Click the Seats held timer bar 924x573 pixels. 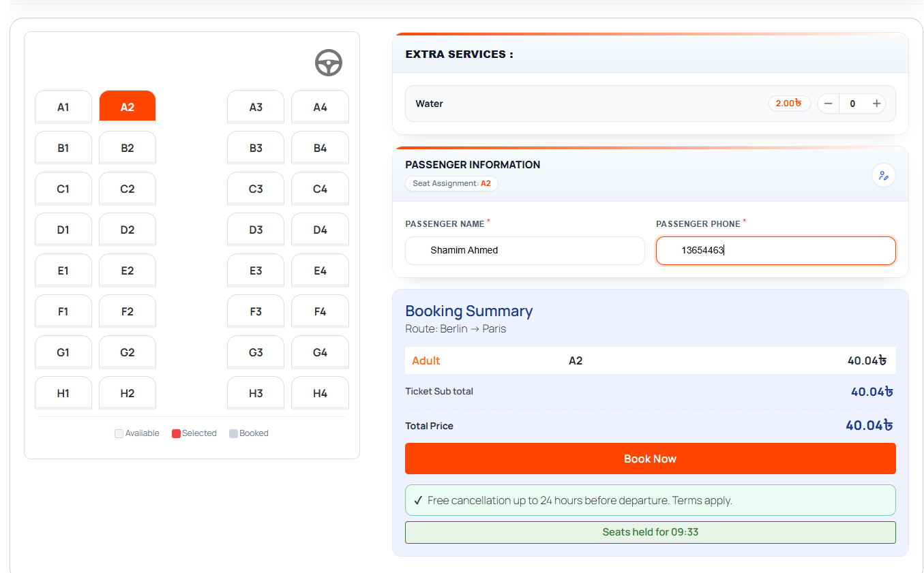(651, 532)
